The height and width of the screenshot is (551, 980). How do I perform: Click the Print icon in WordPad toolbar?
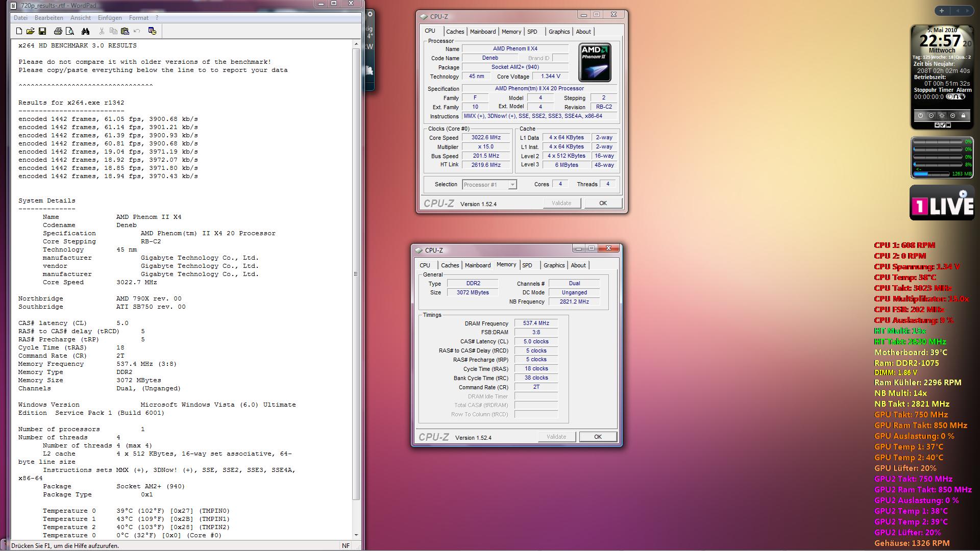pos(58,31)
